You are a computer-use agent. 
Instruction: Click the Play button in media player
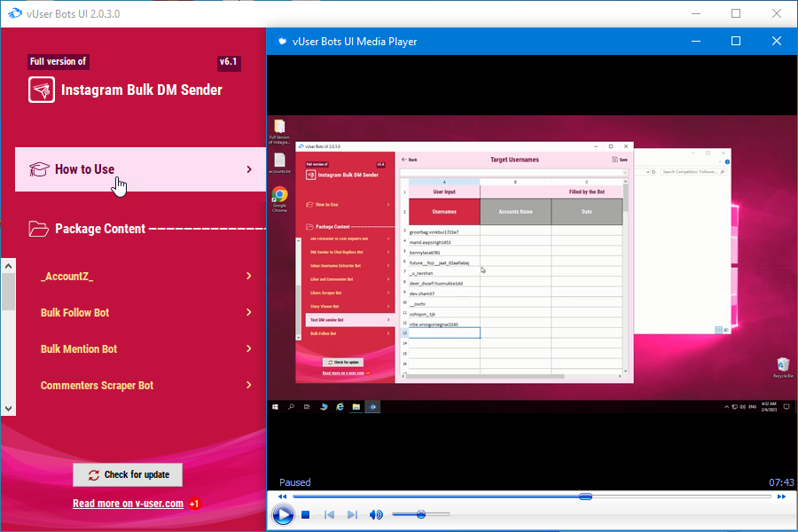(283, 514)
